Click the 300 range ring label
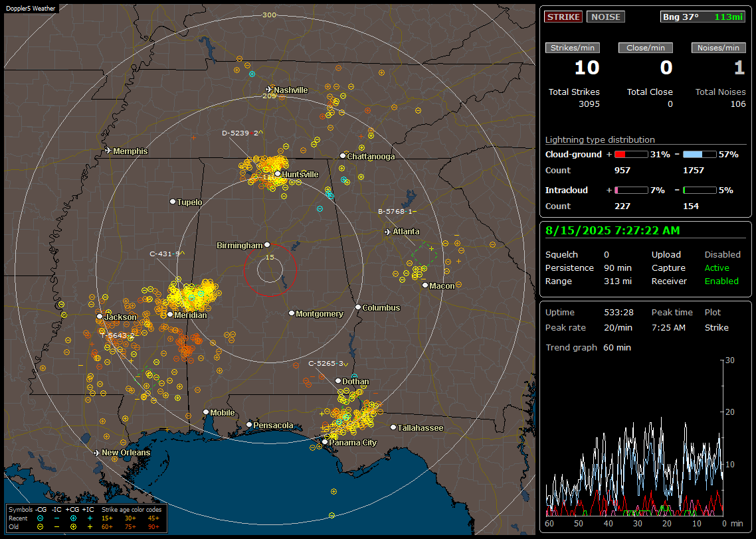Screen dimensions: 756x539 pos(269,15)
